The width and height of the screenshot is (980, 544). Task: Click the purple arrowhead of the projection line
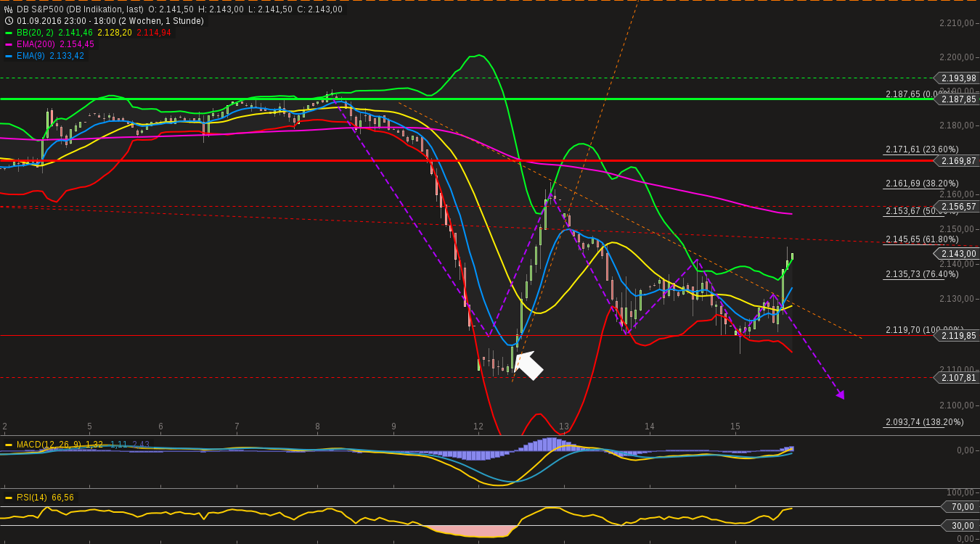point(841,395)
